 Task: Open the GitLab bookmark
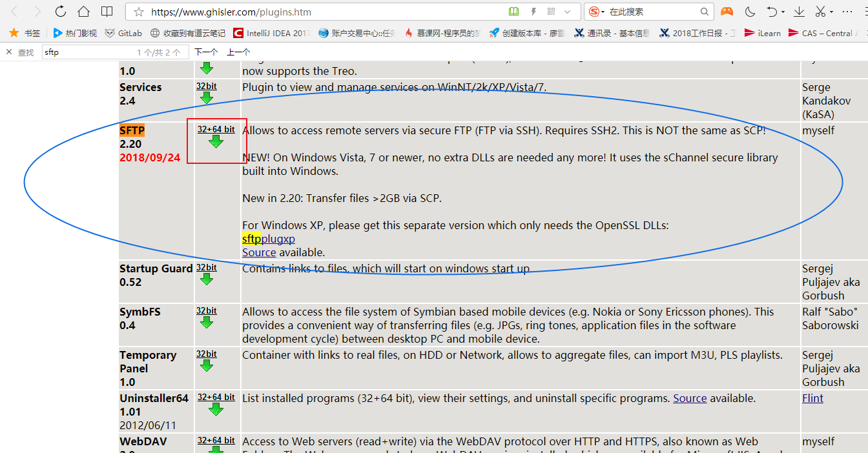click(x=123, y=33)
